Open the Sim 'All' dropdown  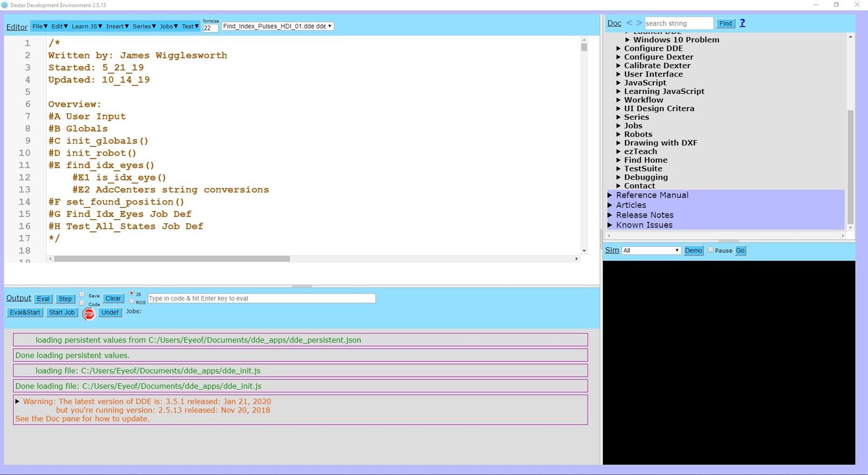(x=651, y=250)
